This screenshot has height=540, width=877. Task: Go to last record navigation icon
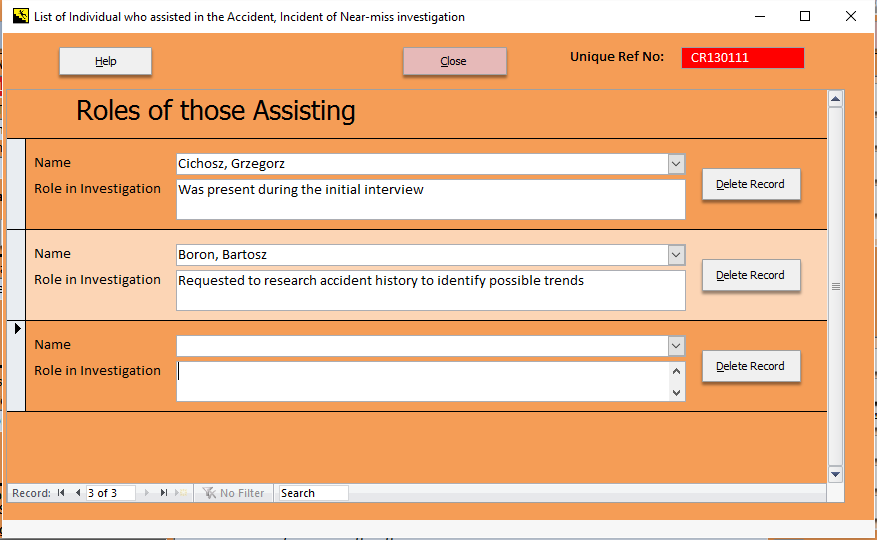pos(163,493)
